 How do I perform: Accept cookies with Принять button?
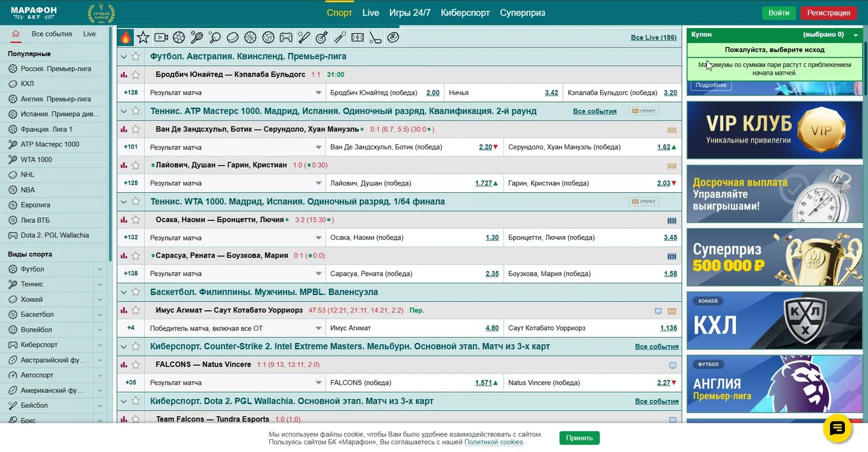[x=580, y=438]
